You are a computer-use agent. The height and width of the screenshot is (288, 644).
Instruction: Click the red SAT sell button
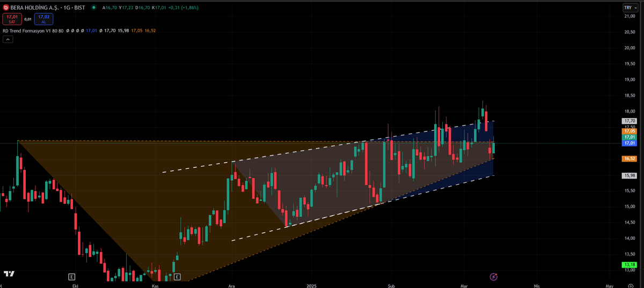(11, 19)
